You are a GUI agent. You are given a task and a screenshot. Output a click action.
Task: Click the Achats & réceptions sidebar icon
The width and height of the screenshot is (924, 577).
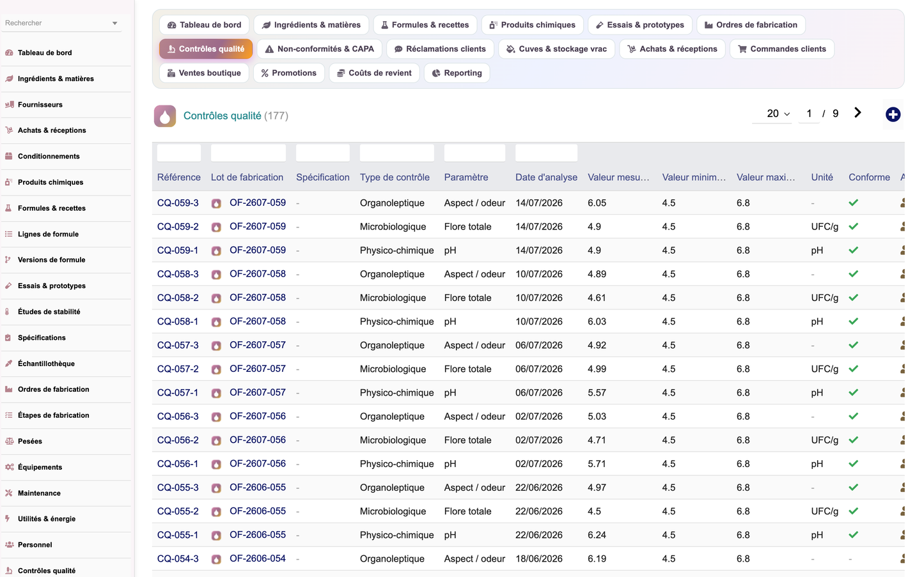tap(9, 130)
